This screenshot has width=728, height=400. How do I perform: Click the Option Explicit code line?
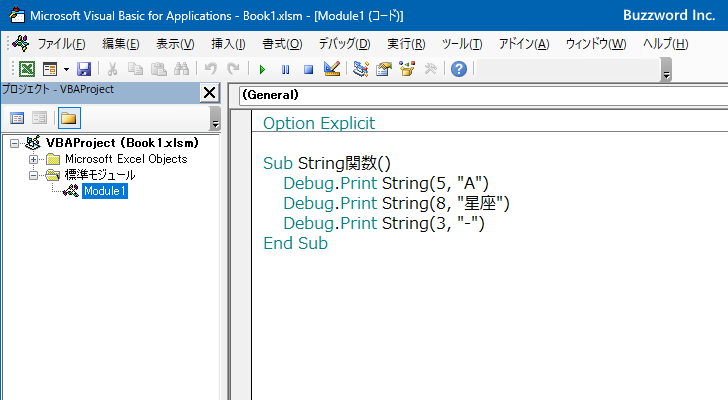coord(319,123)
